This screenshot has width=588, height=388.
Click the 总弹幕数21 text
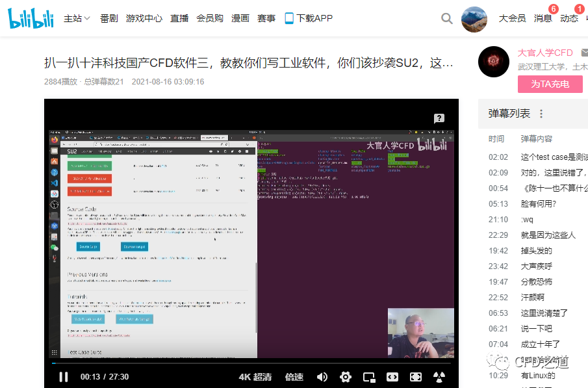tap(104, 82)
